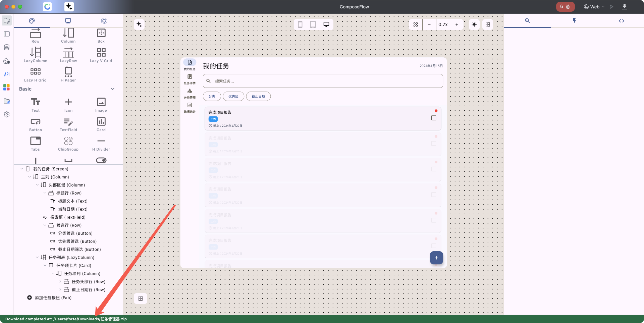The image size is (644, 323).
Task: Toggle the Switch component in palette
Action: pos(101,160)
